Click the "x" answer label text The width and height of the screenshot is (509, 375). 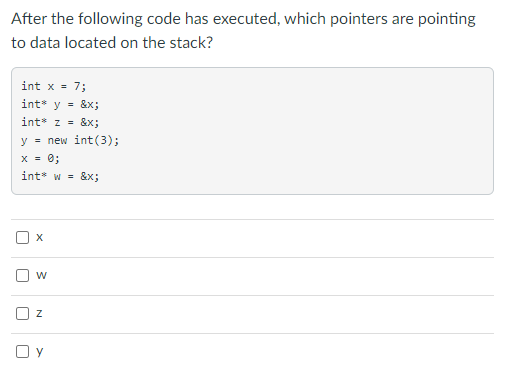[39, 237]
